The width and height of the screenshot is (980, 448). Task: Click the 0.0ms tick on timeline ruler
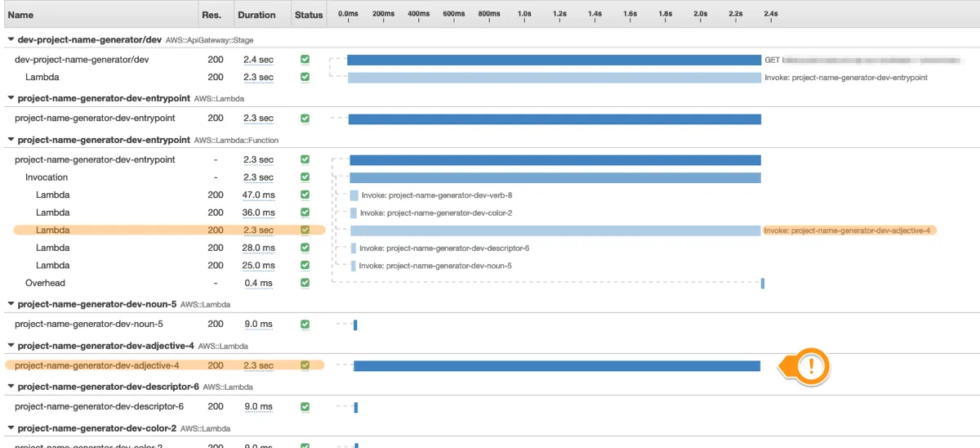(x=348, y=14)
